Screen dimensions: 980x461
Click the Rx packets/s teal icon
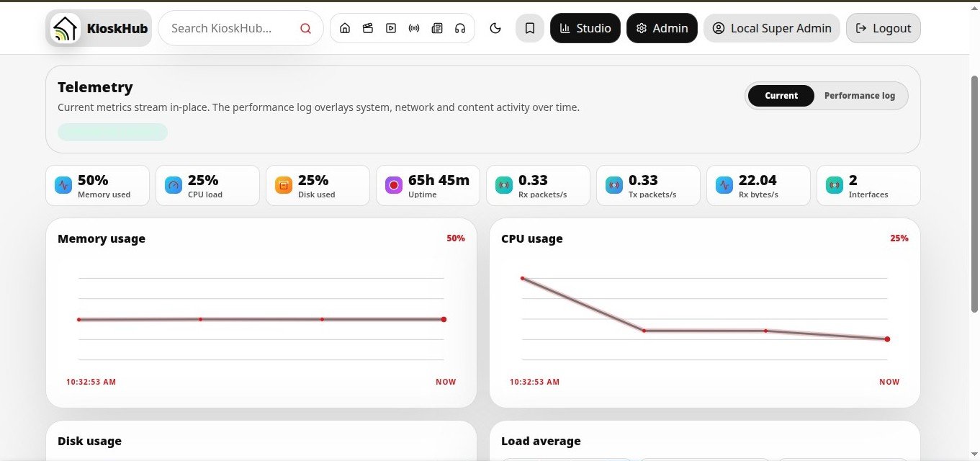tap(504, 185)
